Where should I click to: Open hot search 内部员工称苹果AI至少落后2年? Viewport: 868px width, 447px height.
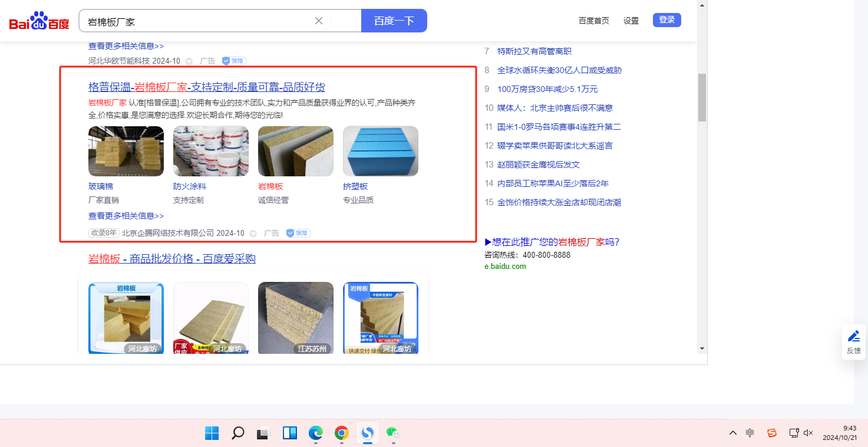click(x=553, y=183)
